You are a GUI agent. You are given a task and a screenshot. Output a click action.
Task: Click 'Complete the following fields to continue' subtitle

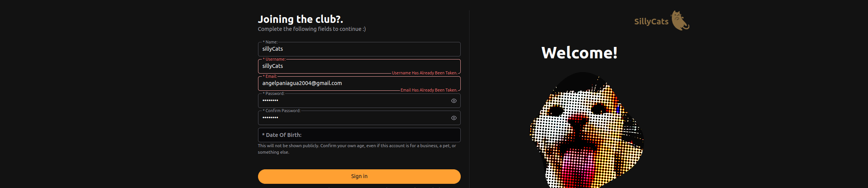312,29
